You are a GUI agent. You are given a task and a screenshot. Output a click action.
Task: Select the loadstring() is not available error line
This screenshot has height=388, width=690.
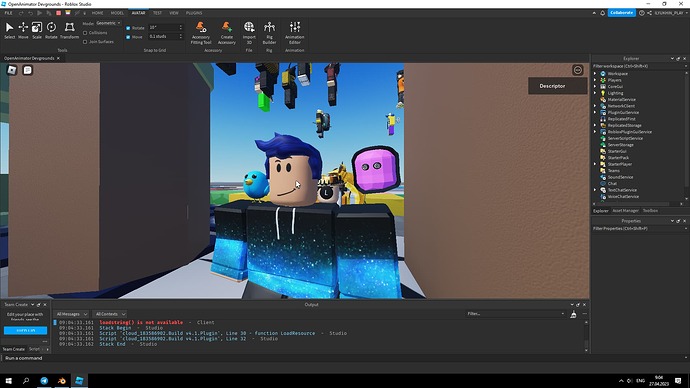point(141,322)
